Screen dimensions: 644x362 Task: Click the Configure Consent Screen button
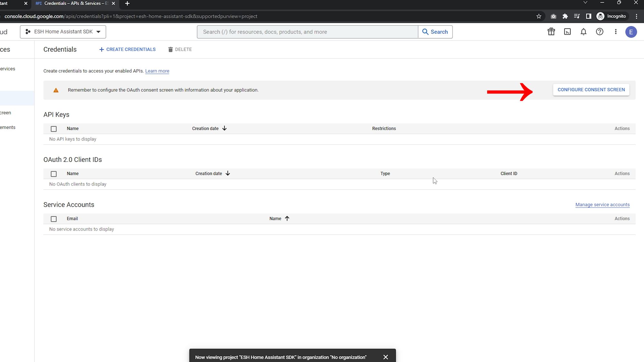click(x=592, y=89)
